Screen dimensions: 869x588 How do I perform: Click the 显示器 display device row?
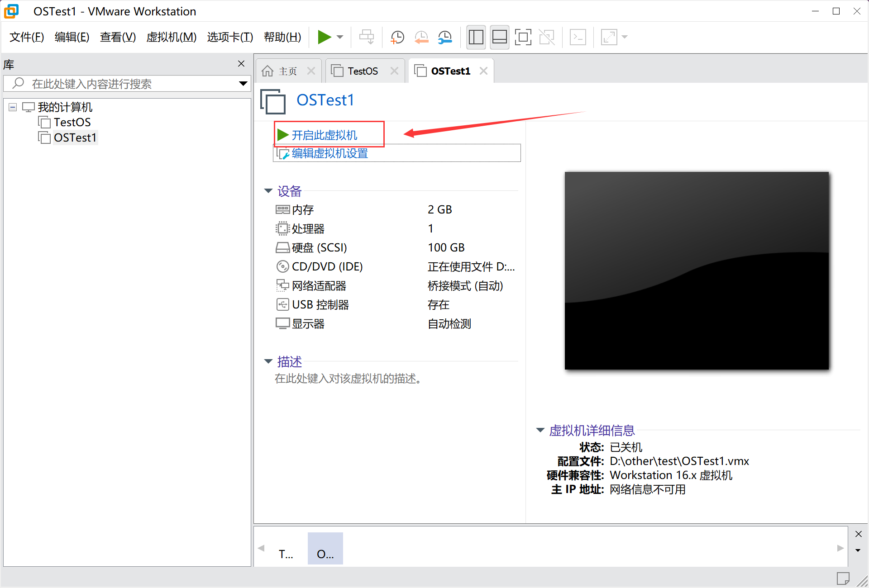(395, 323)
